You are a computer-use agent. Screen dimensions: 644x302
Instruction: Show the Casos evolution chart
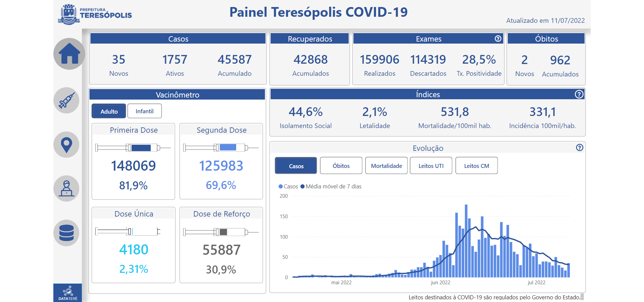pyautogui.click(x=296, y=166)
